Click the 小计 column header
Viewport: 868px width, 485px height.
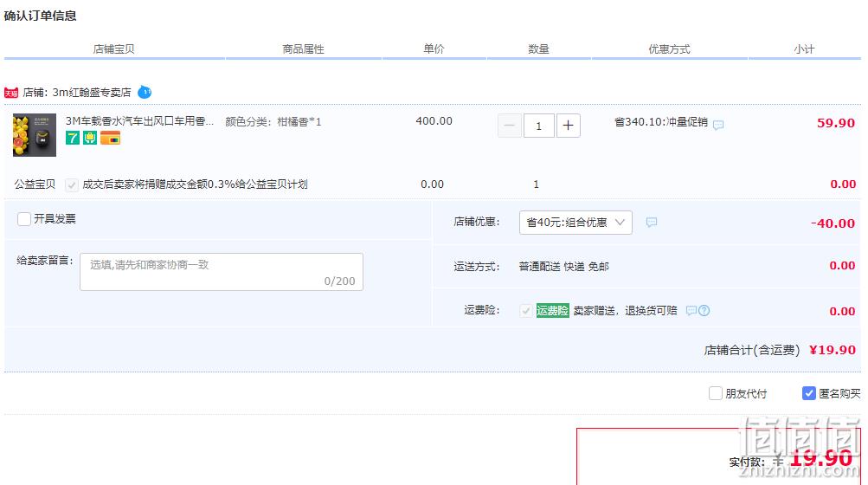coord(804,49)
